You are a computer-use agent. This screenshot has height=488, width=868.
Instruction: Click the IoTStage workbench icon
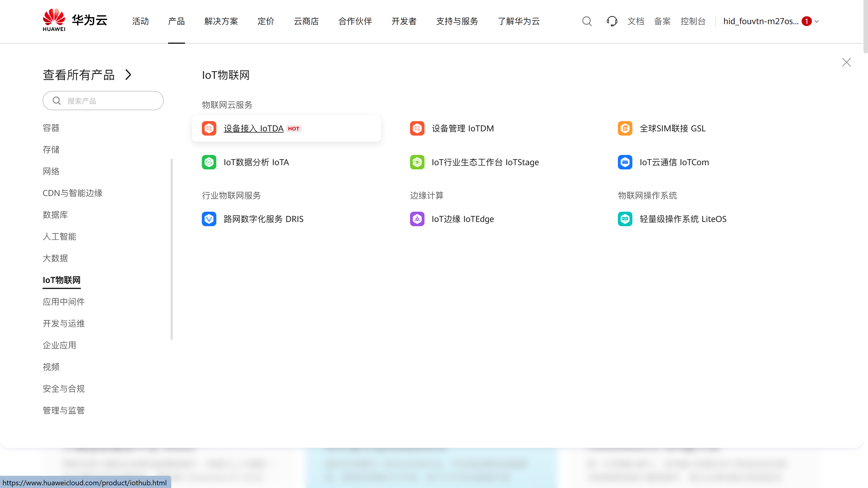point(417,162)
